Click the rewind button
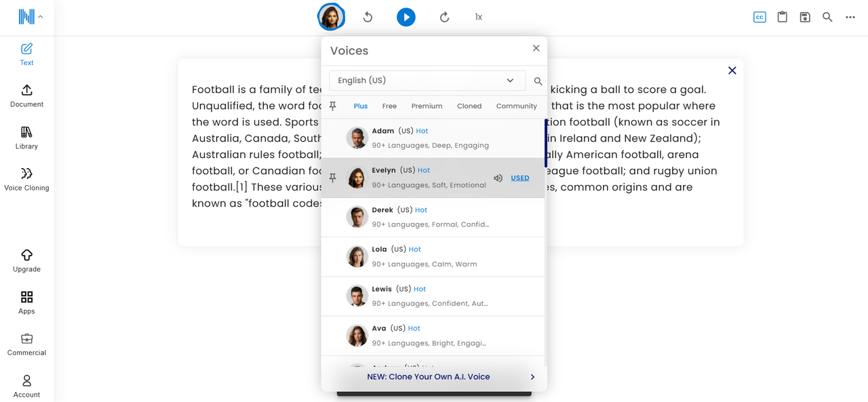 (x=368, y=17)
